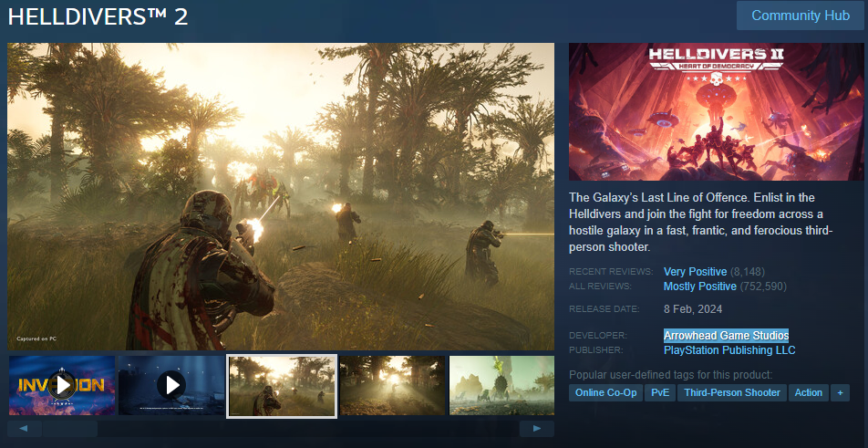Select the sunlit forest path screenshot thumbnail
The width and height of the screenshot is (868, 448).
point(392,385)
